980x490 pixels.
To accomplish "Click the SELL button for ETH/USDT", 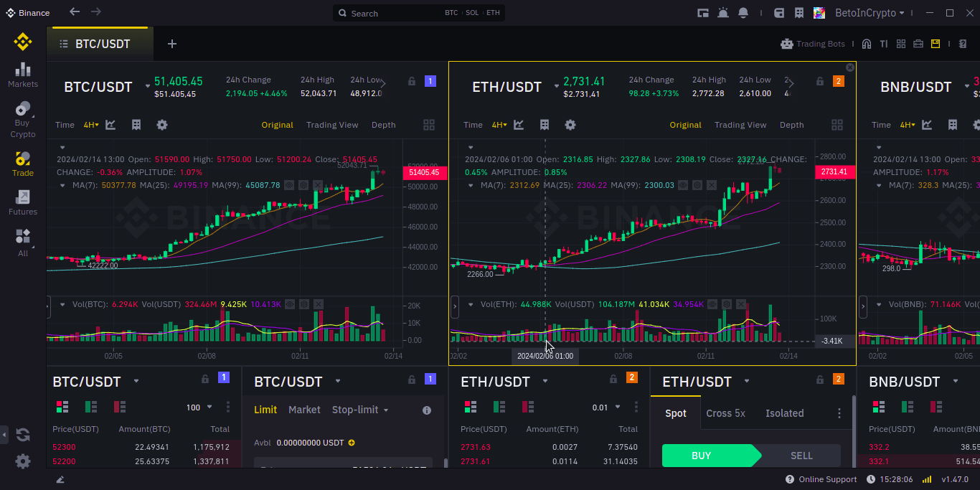I will point(801,456).
